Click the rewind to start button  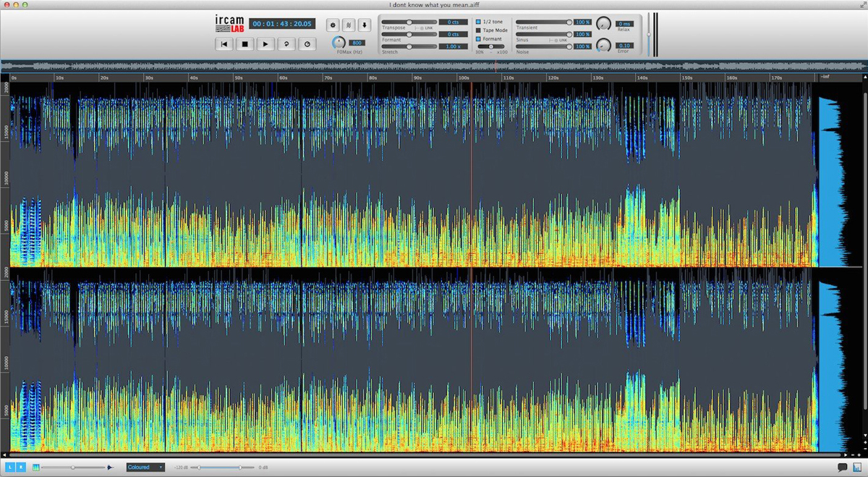tap(225, 44)
